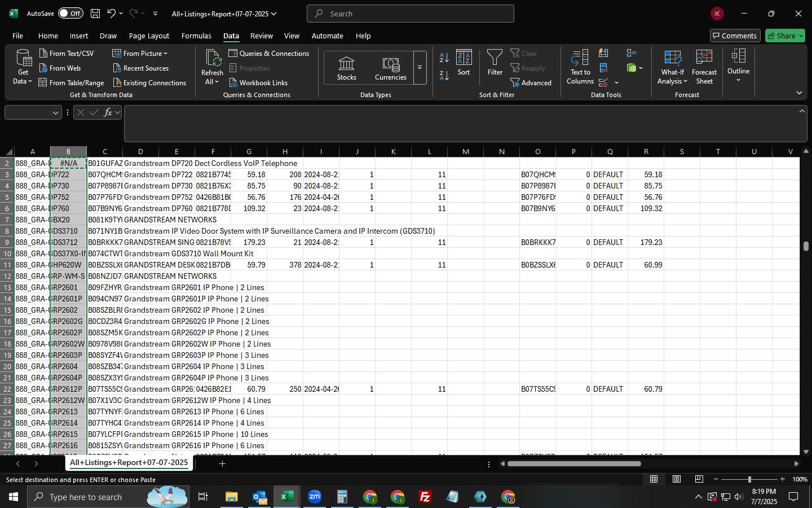This screenshot has height=508, width=812.
Task: Import data From Text/CSV
Action: pyautogui.click(x=67, y=53)
